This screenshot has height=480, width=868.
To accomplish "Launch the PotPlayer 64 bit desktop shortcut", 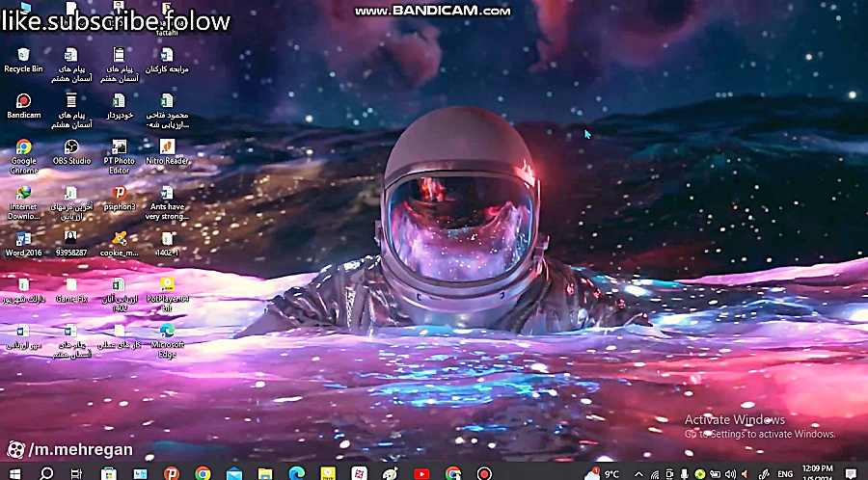I will click(167, 295).
